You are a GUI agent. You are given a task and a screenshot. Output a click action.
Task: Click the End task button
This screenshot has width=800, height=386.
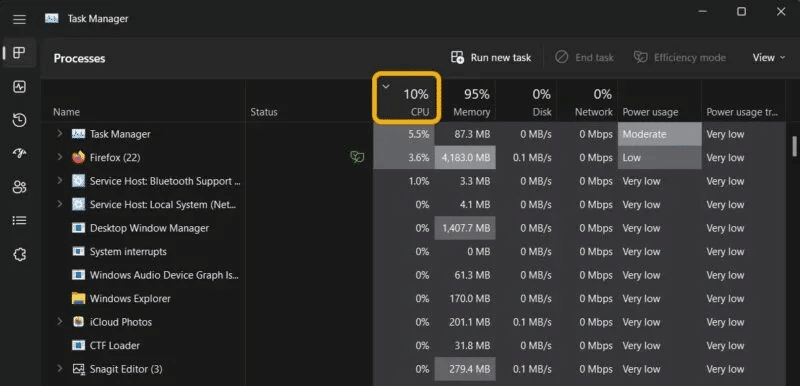click(x=585, y=58)
